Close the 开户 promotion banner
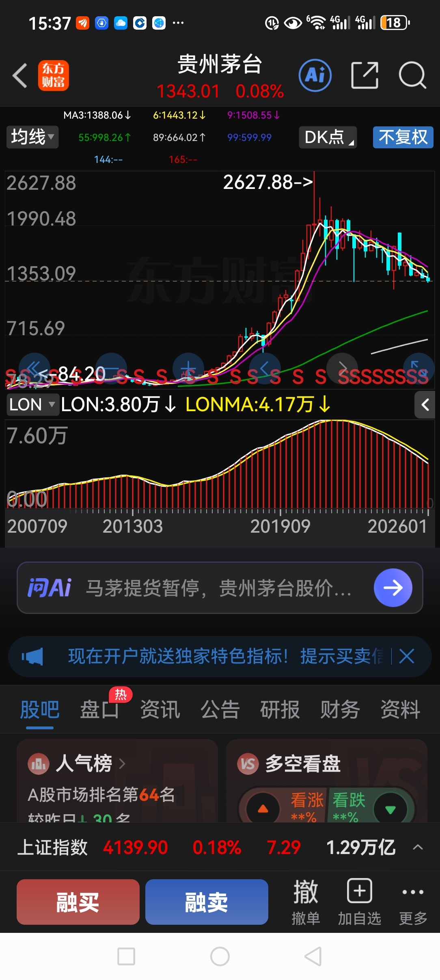The image size is (440, 980). pos(406,656)
